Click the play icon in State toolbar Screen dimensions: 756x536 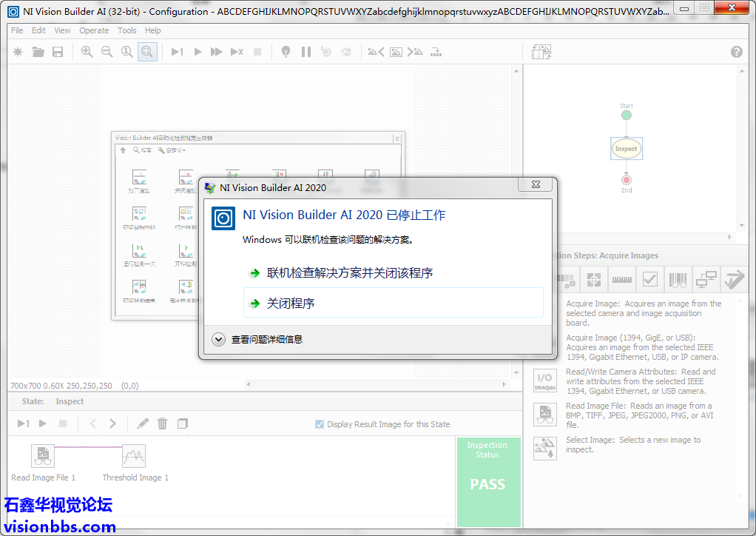tap(43, 423)
